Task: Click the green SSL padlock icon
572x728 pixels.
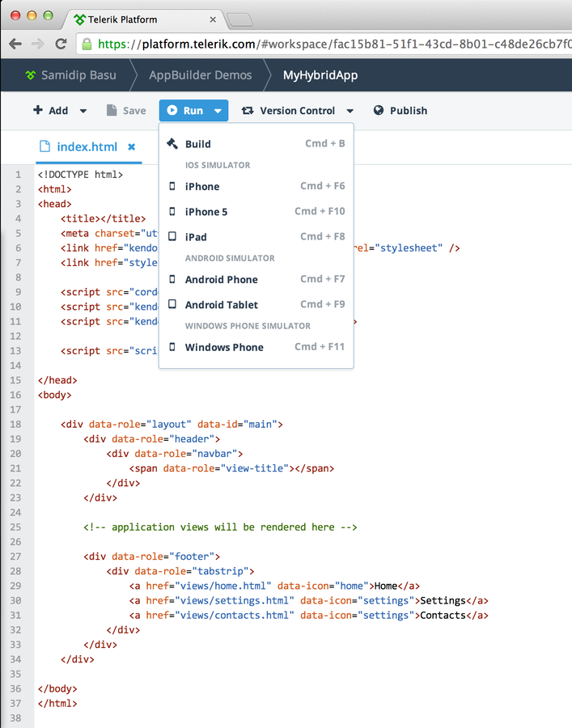Action: click(87, 44)
